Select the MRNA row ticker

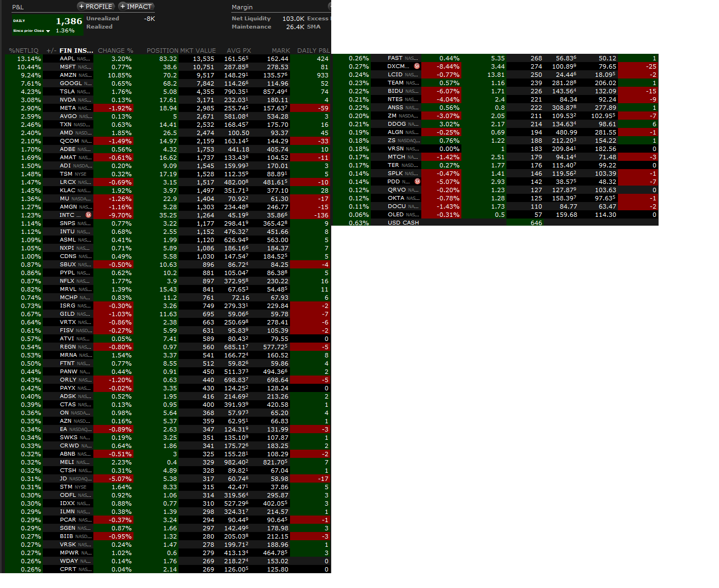(x=68, y=355)
